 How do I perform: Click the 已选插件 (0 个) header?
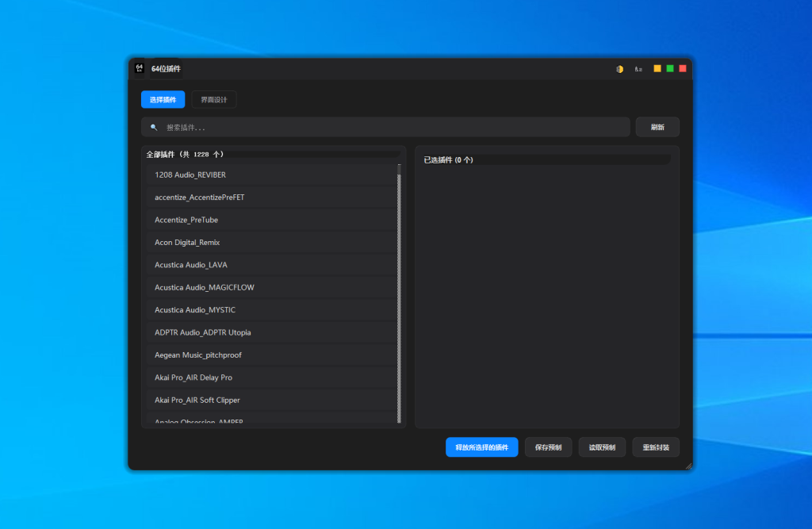tap(449, 160)
